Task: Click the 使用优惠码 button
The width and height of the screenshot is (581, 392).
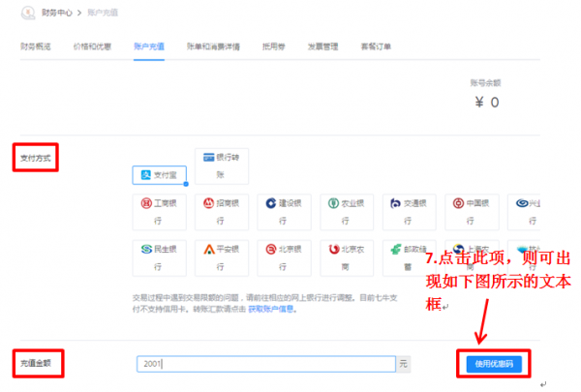Action: [494, 364]
